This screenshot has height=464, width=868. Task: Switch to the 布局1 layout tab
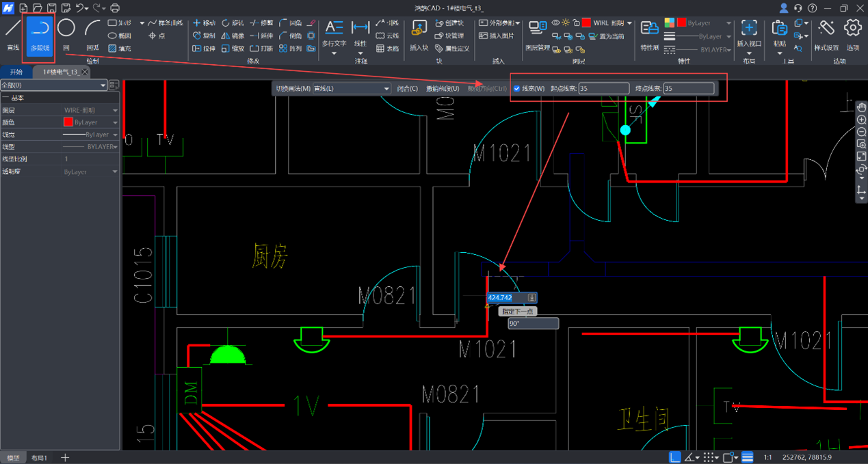tap(39, 457)
